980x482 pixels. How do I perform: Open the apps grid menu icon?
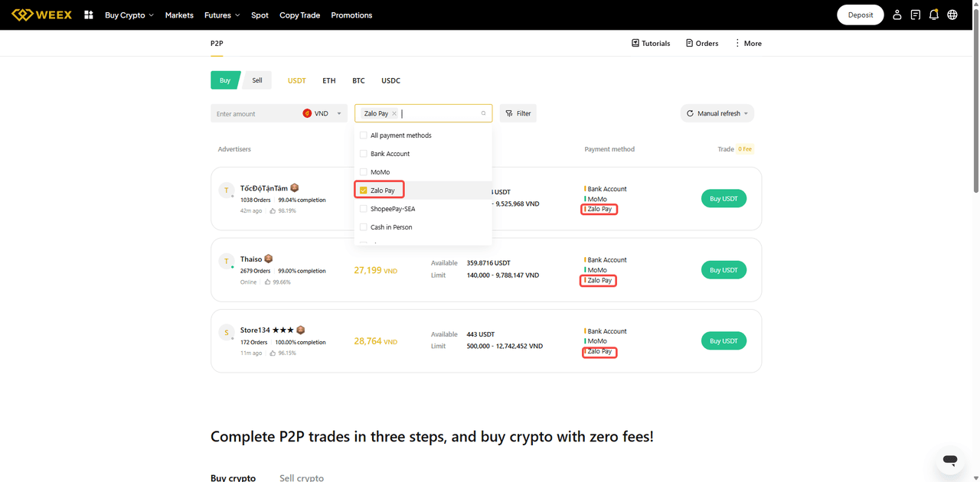click(x=89, y=15)
